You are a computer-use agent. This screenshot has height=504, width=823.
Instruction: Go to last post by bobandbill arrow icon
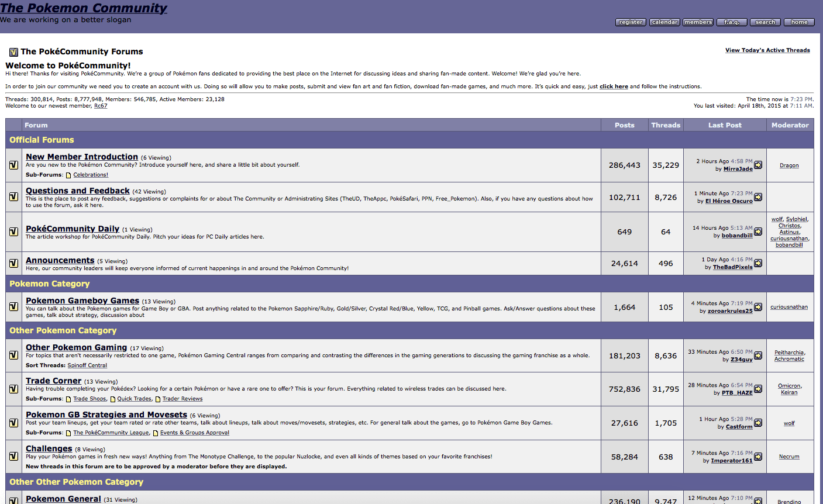(x=758, y=232)
